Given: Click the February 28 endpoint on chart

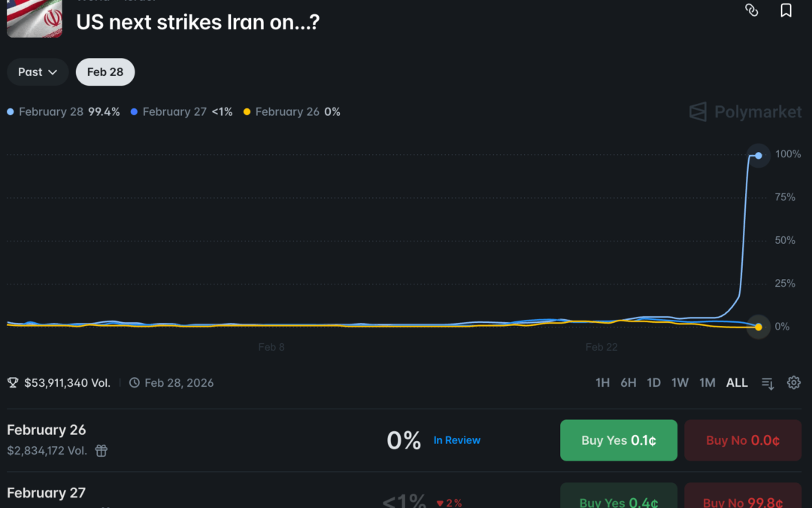Looking at the screenshot, I should click(759, 156).
